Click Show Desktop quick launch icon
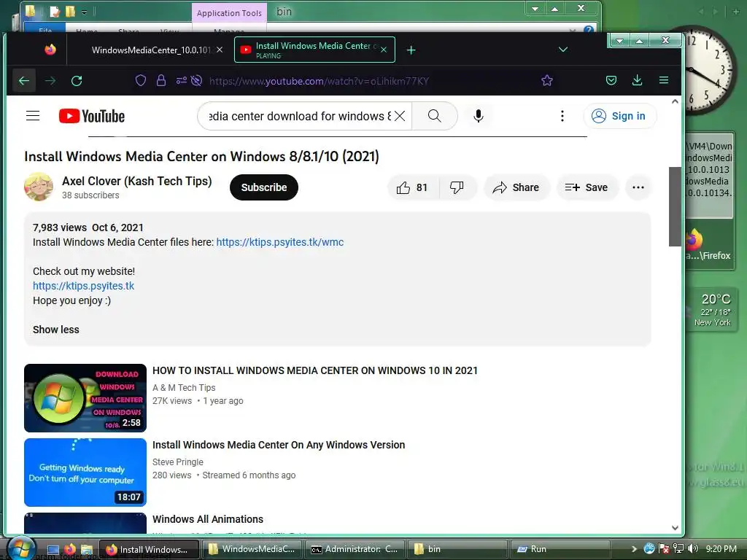The image size is (747, 560). [x=53, y=550]
